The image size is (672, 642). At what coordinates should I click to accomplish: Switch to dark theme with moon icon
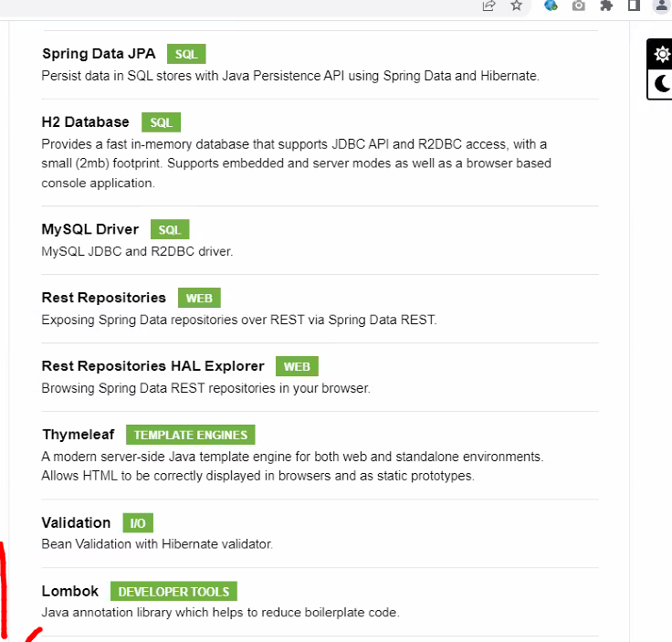661,84
